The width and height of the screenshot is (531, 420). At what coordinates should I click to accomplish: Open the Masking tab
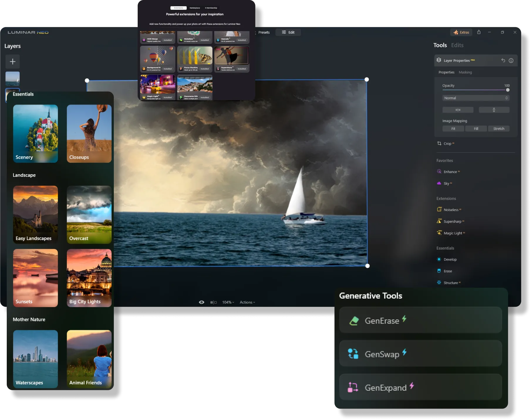pyautogui.click(x=465, y=72)
